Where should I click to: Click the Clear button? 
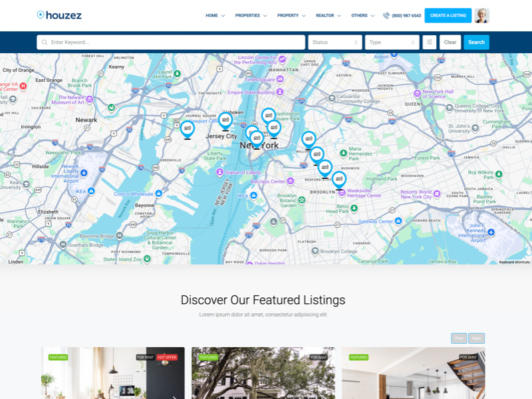450,43
